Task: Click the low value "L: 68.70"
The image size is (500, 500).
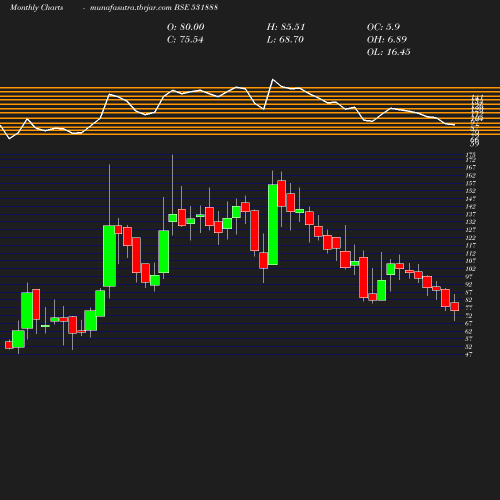Action: point(285,40)
